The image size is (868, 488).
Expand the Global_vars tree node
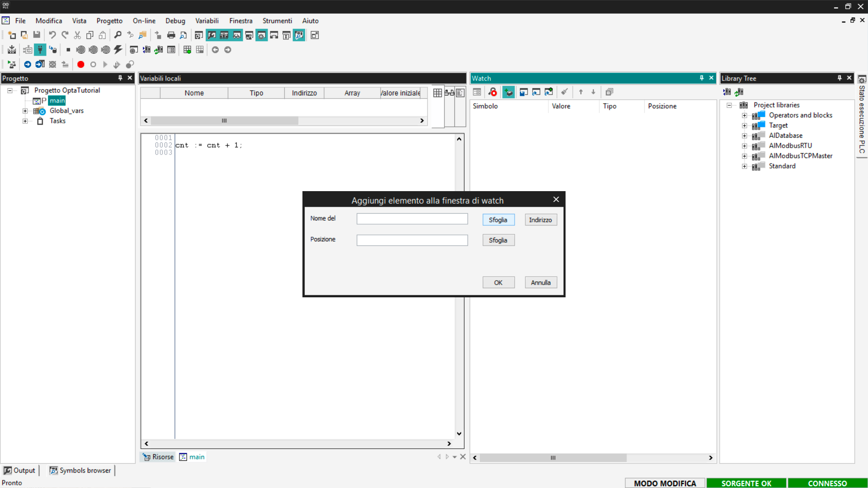coord(25,111)
